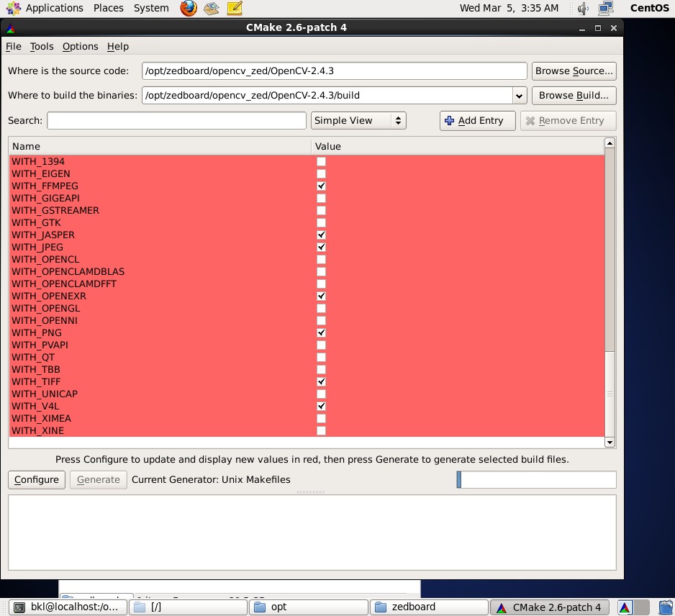Viewport: 675px width, 616px height.
Task: Open the Simple View mode dropdown
Action: 358,120
